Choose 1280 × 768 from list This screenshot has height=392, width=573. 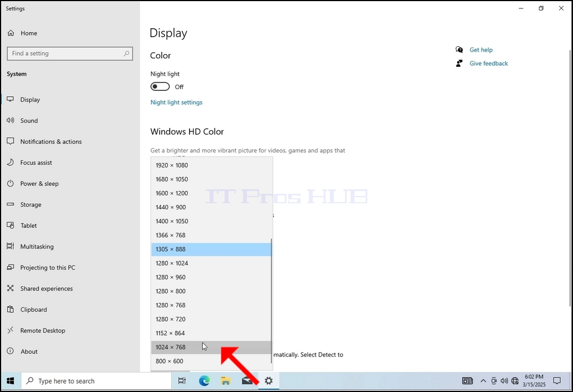pyautogui.click(x=212, y=305)
